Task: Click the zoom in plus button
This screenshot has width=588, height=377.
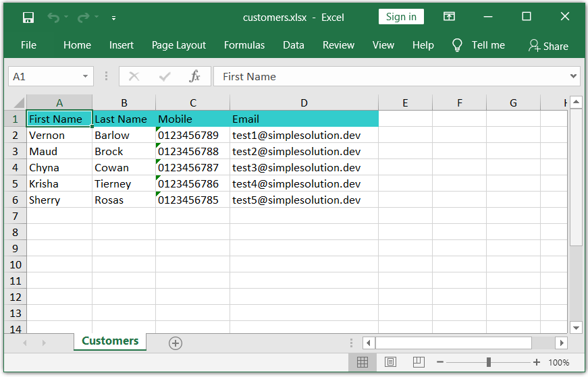Action: 537,362
